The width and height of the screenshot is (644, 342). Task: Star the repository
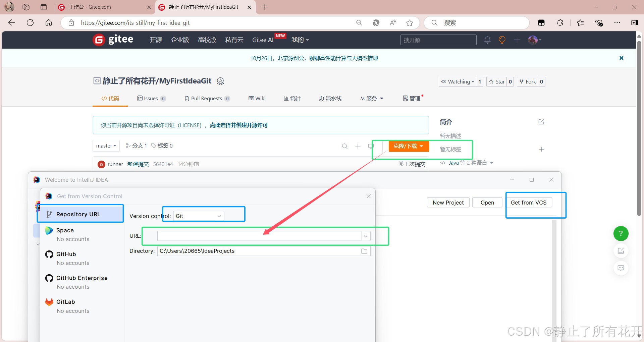pos(496,81)
